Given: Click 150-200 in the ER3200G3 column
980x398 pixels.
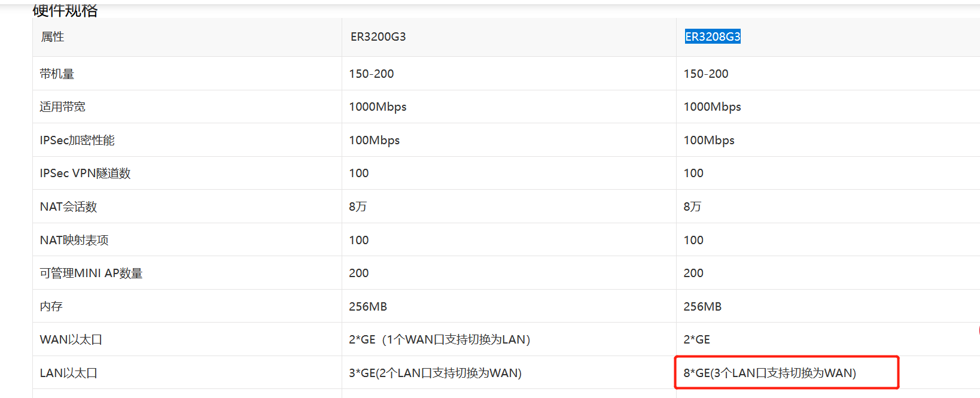Looking at the screenshot, I should point(372,74).
